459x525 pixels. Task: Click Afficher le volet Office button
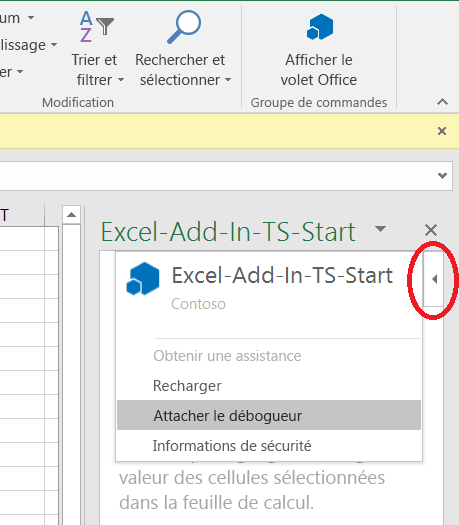point(319,50)
